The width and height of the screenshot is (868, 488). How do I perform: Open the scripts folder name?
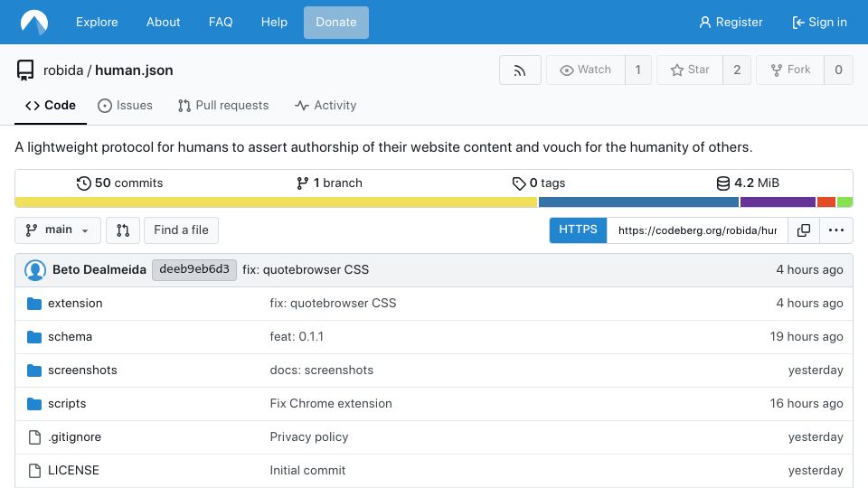click(67, 404)
